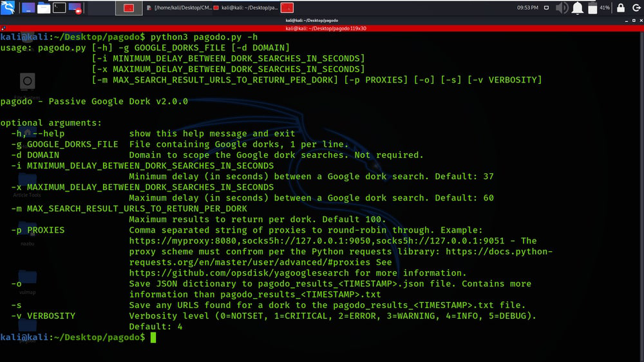Click 'Default: 37' minimum delay text
Screen dimensions: 644x362
tap(464, 176)
